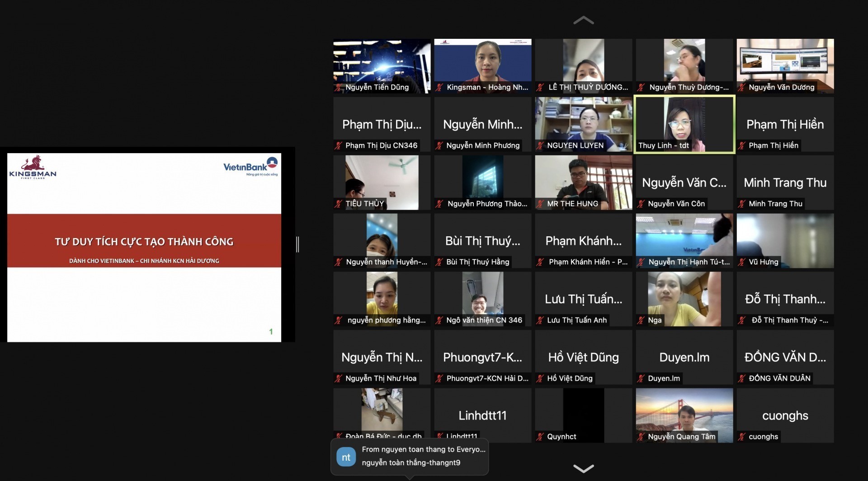Click the muted mic icon for Nguyễn Quang Tâm
The image size is (868, 481).
click(x=641, y=437)
